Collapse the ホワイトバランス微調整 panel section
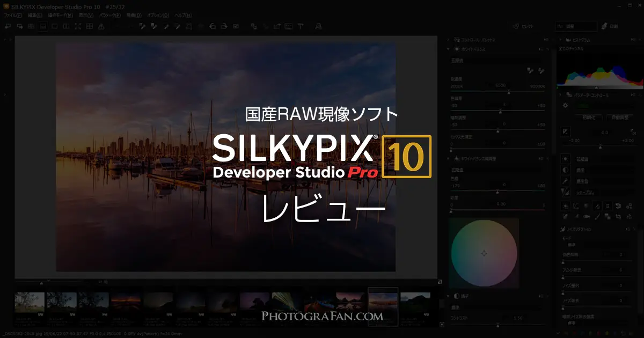644x338 pixels. point(449,159)
